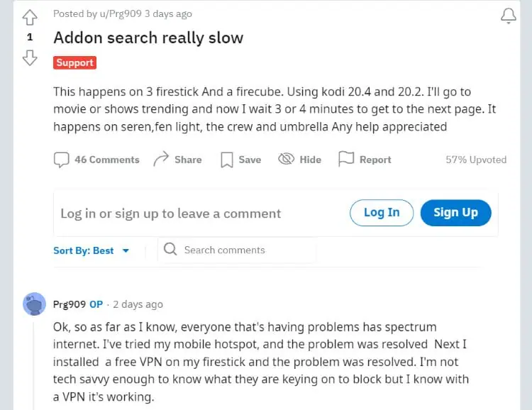Viewport: 532px width, 410px height.
Task: Report post with flag icon
Action: 346,159
